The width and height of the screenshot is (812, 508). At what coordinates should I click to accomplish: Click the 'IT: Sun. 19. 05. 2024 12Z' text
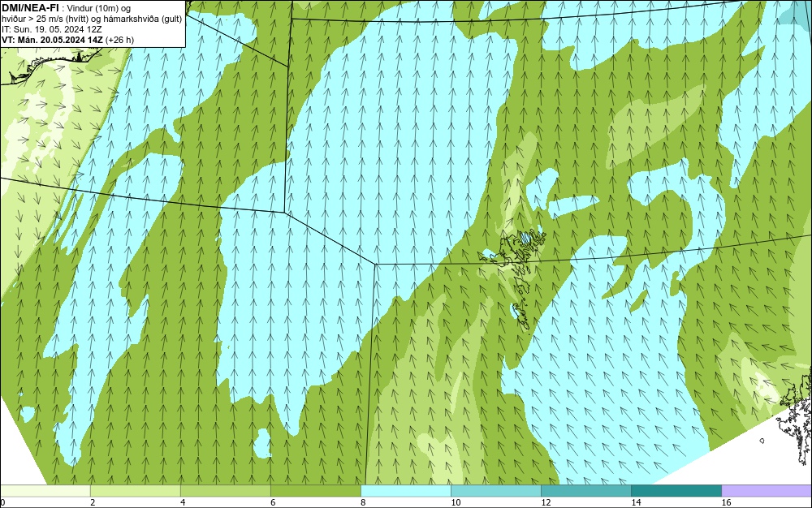52,29
